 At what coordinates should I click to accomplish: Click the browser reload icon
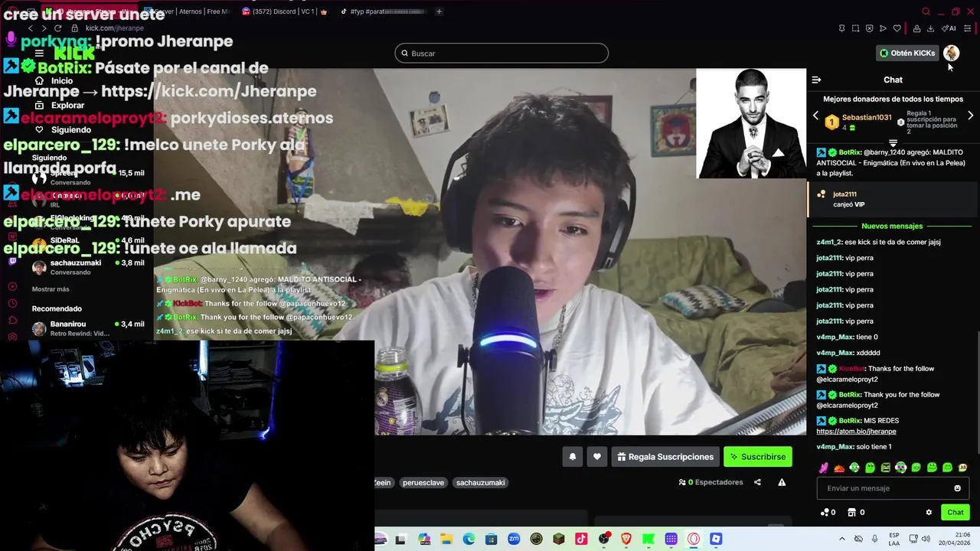[x=57, y=28]
